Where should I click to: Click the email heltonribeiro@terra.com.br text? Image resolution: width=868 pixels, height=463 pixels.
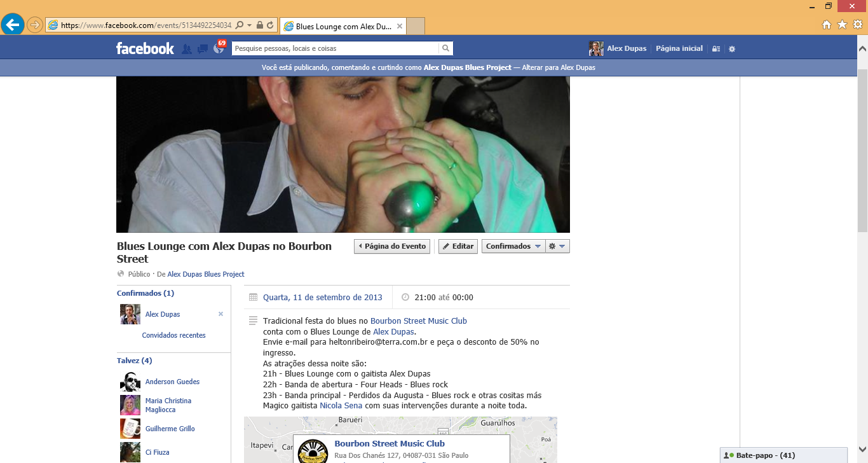[378, 342]
